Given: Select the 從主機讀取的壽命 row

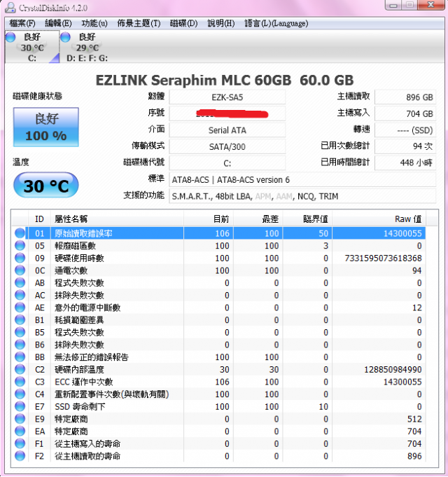Looking at the screenshot, I should [x=219, y=456].
